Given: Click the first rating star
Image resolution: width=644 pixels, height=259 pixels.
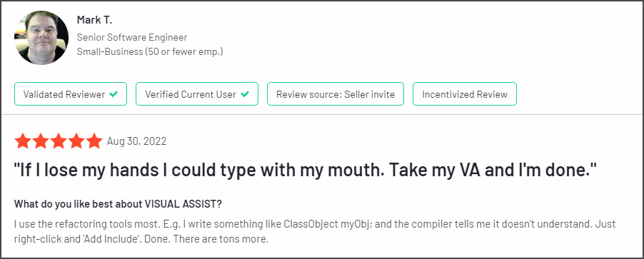Looking at the screenshot, I should [23, 141].
